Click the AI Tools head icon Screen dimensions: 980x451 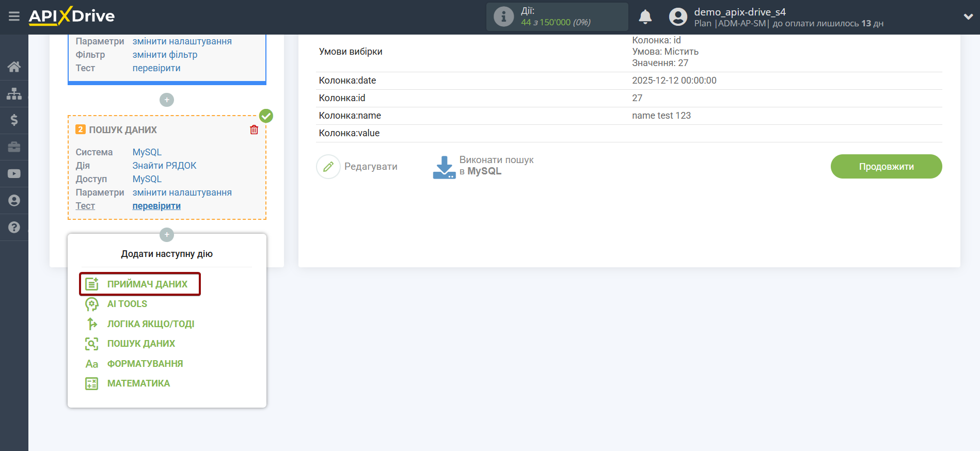(x=92, y=304)
